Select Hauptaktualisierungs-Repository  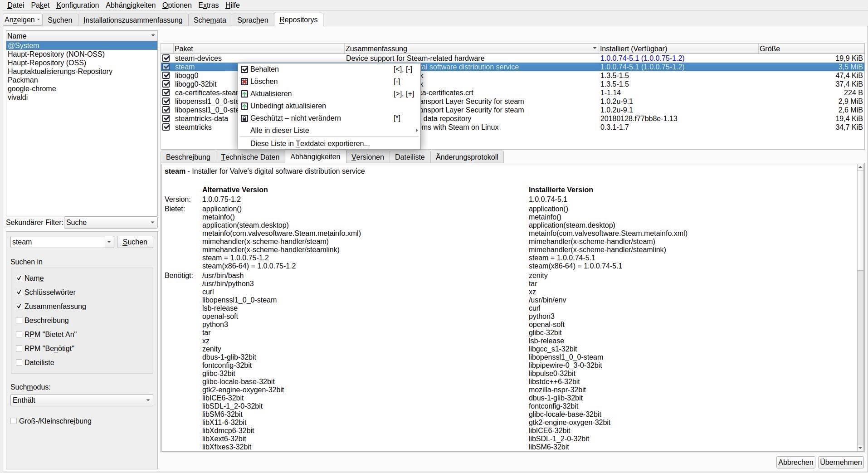[82, 71]
